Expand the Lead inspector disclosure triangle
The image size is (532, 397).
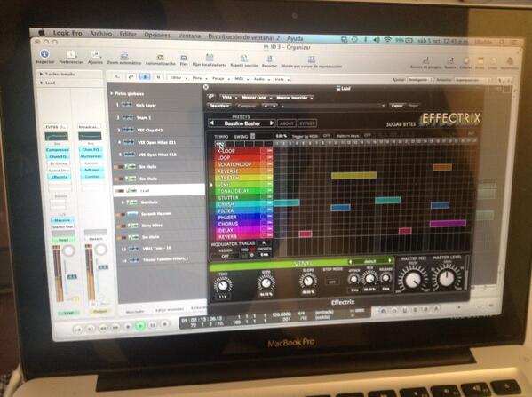(x=42, y=83)
